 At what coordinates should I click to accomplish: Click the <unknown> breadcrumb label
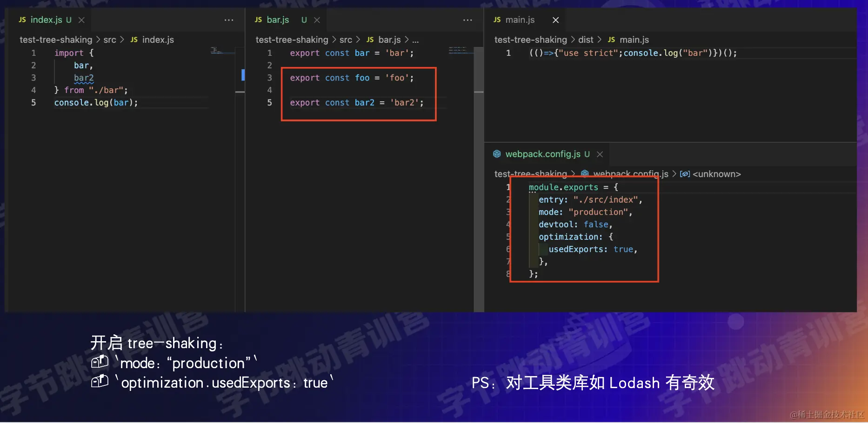point(717,173)
